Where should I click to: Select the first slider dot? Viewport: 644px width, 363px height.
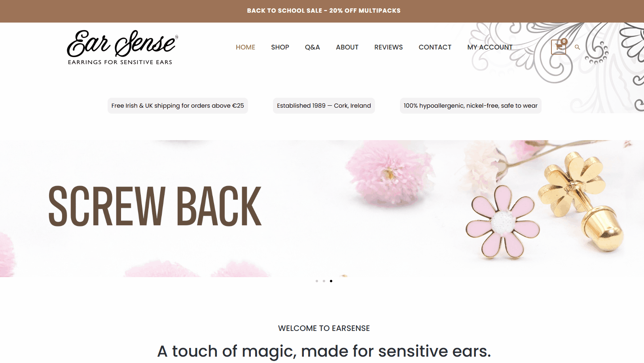[x=317, y=281]
